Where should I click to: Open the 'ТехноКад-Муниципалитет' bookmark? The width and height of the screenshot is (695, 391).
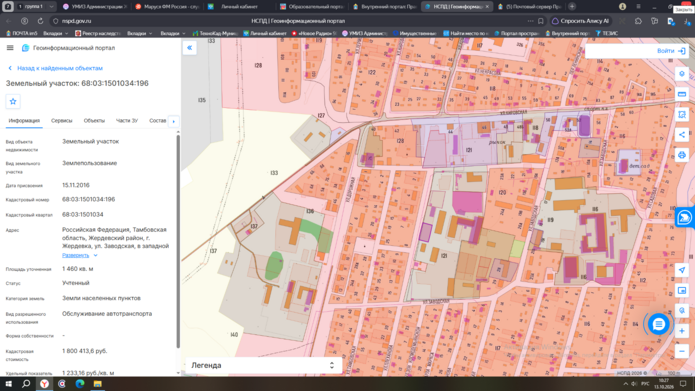215,33
